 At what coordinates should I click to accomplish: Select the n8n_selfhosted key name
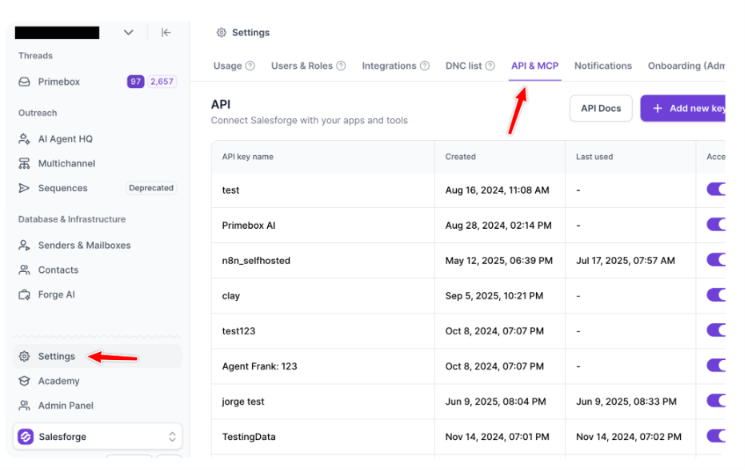point(256,260)
